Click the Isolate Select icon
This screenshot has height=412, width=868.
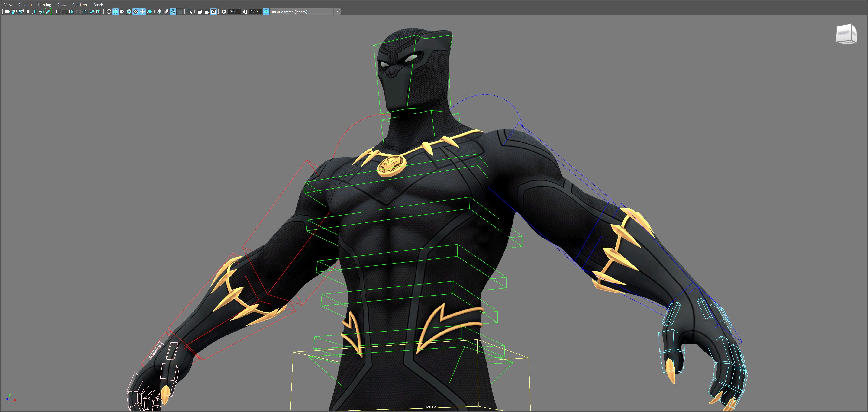coord(190,11)
